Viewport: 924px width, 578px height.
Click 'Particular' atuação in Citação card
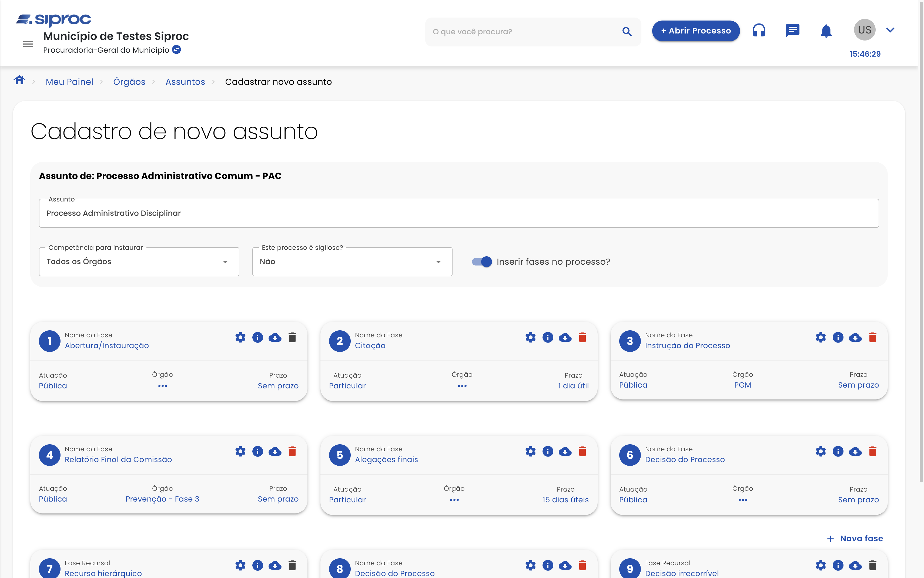[347, 386]
